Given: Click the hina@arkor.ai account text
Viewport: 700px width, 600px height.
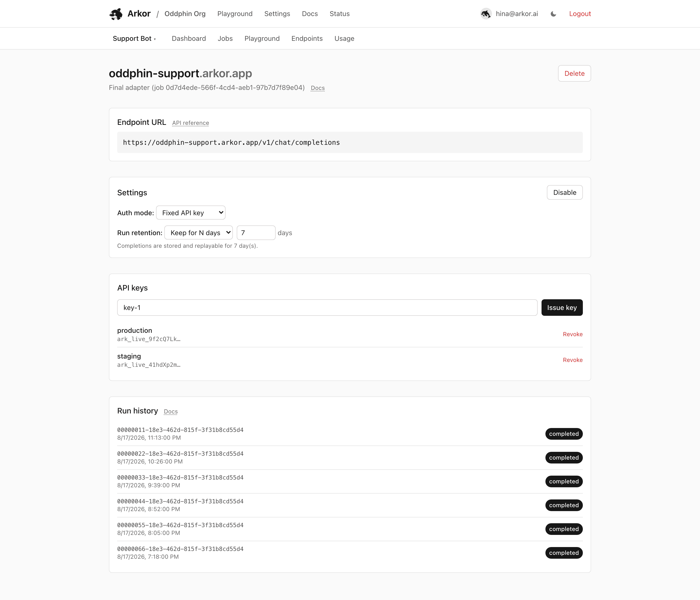Looking at the screenshot, I should click(x=516, y=14).
